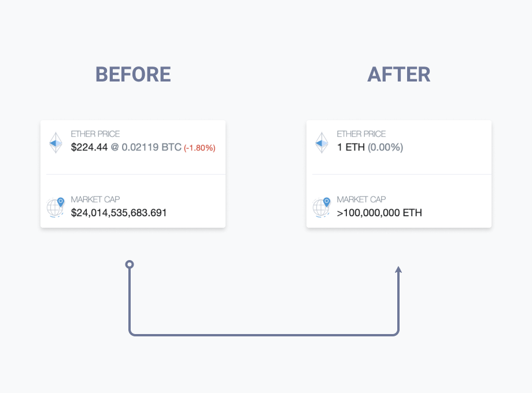This screenshot has width=532, height=393.
Task: Click the horizontal segment of the connector arrow
Action: [264, 335]
